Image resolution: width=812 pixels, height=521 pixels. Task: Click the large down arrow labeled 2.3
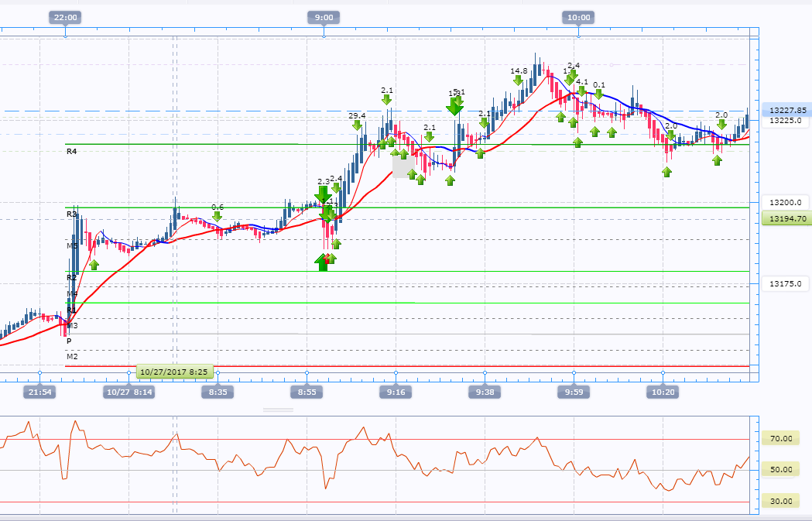[x=323, y=194]
